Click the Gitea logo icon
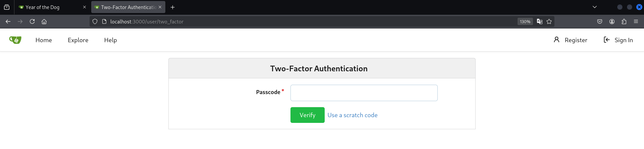The height and width of the screenshot is (149, 644). pyautogui.click(x=15, y=40)
